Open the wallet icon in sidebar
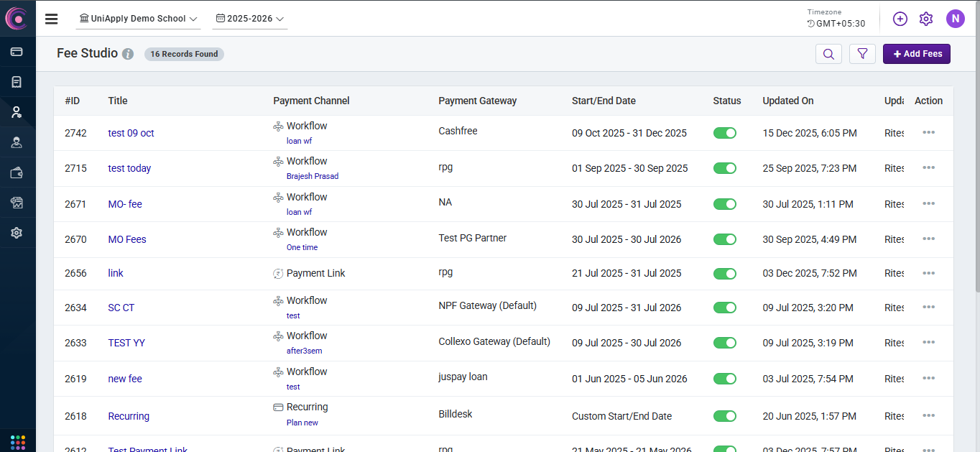This screenshot has width=980, height=452. [x=17, y=172]
